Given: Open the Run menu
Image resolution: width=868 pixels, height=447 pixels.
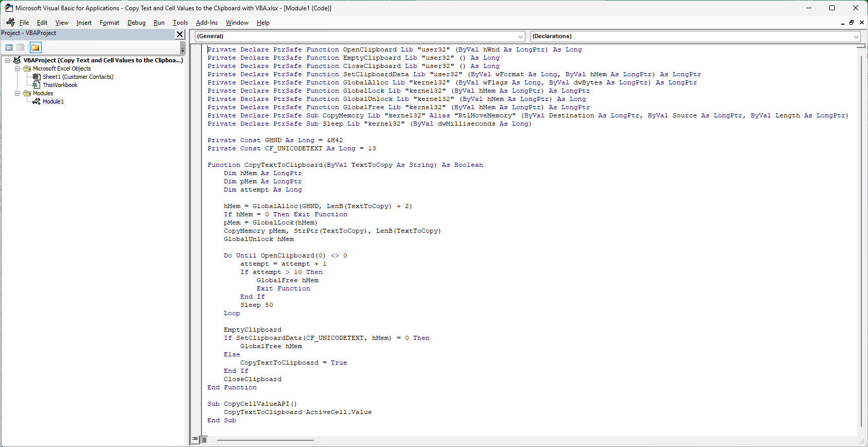Looking at the screenshot, I should tap(159, 23).
